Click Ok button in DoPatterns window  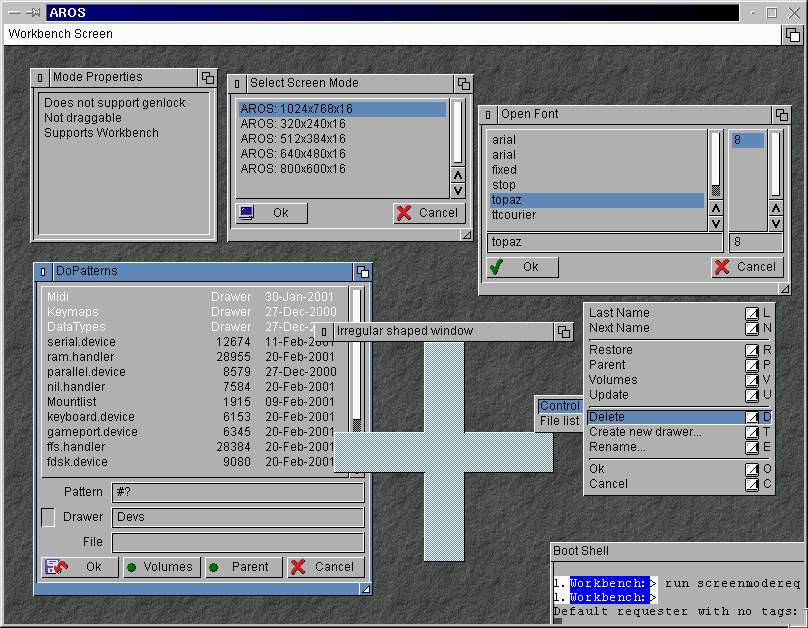tap(80, 567)
